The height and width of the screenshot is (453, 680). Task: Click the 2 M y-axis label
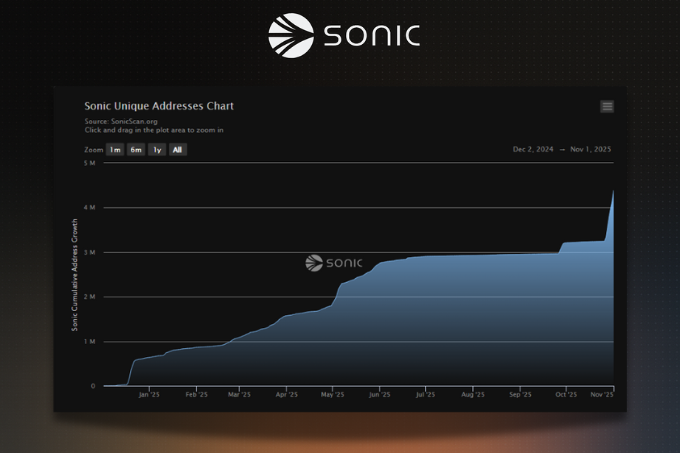[89, 297]
